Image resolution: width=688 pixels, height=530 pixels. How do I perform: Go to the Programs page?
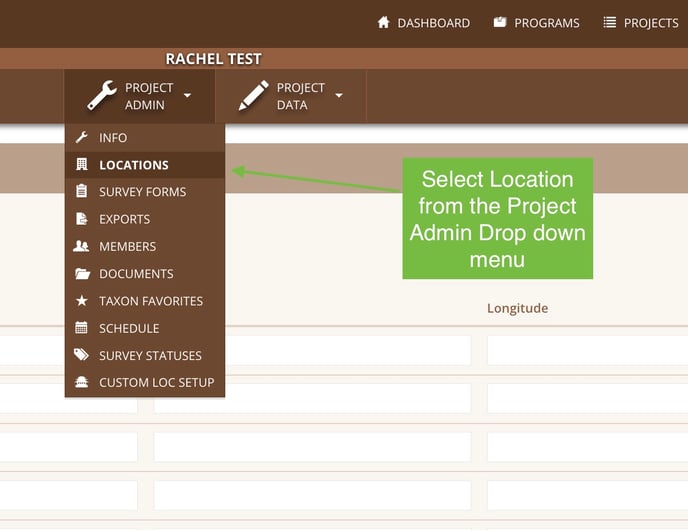[536, 23]
